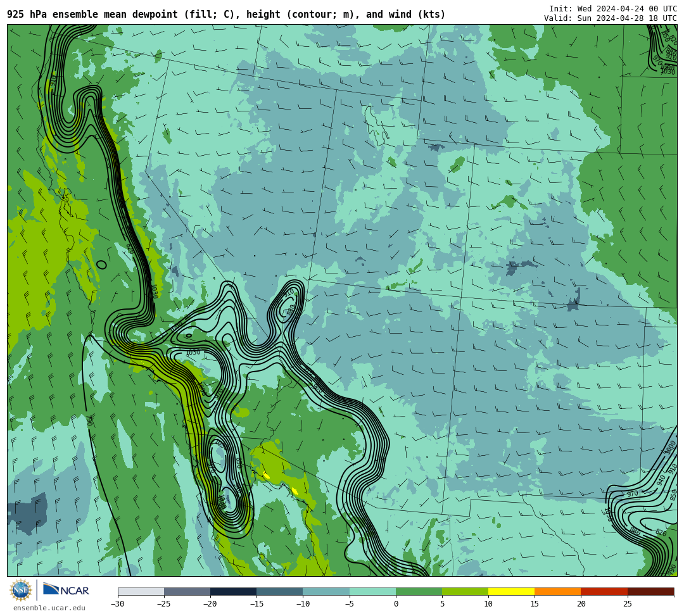Image resolution: width=684 pixels, height=616 pixels.
Task: Click the NCAR logo
Action: click(x=66, y=590)
